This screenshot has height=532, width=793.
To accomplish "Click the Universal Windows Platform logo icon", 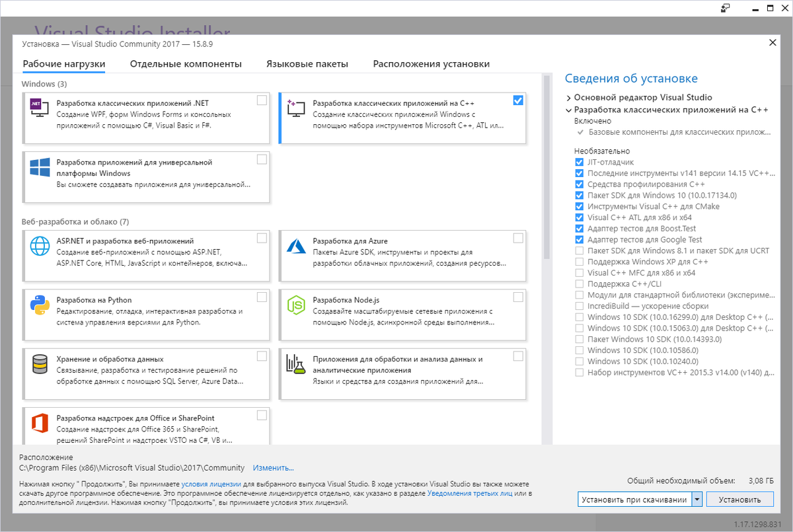I will coord(40,167).
